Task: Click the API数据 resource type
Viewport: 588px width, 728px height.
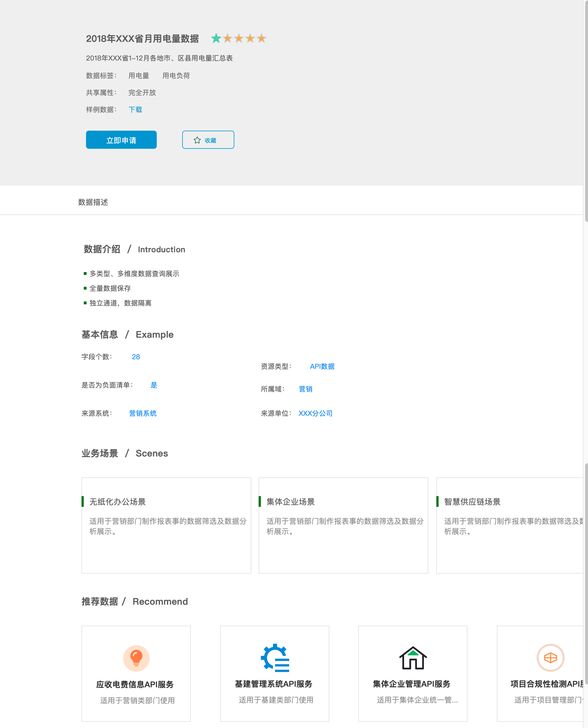Action: tap(322, 366)
